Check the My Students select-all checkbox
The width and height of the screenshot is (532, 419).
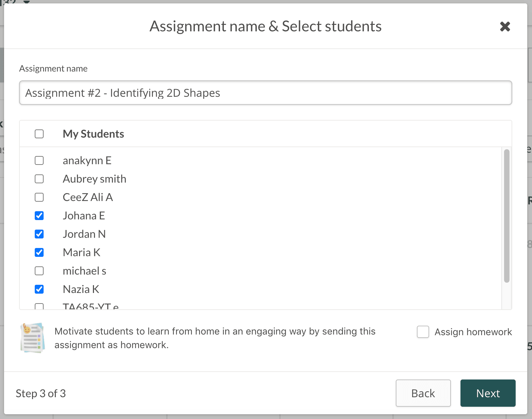tap(39, 134)
